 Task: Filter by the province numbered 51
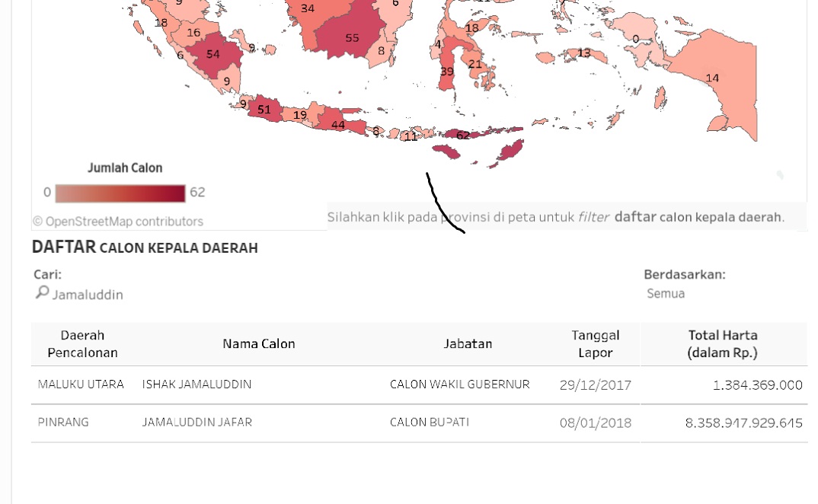pos(264,110)
